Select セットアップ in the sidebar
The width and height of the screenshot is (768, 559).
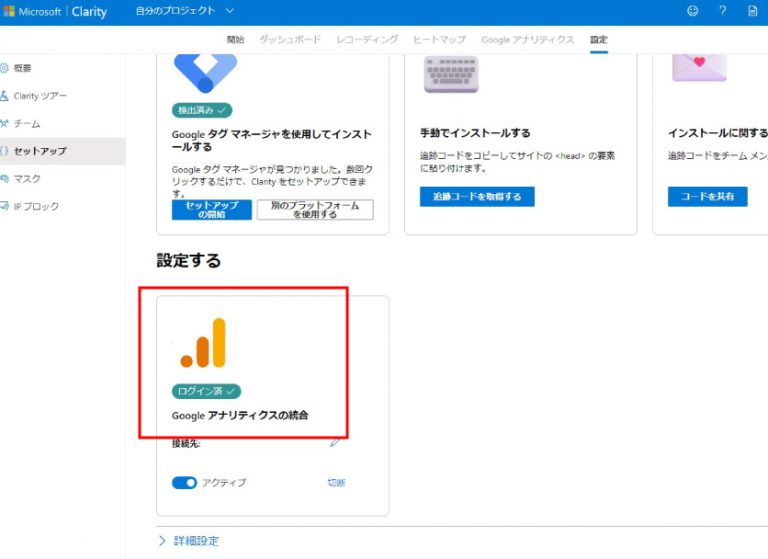tap(63, 151)
